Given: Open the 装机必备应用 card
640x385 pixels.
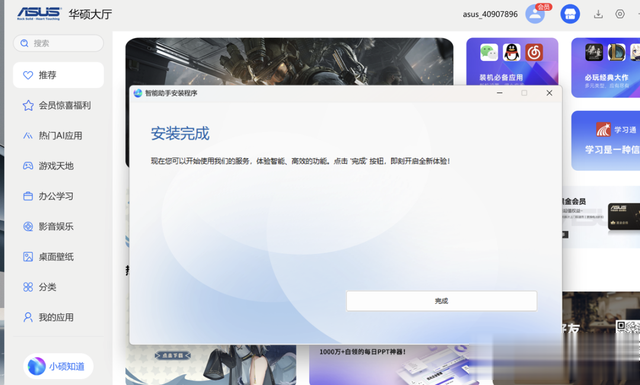Looking at the screenshot, I should [512, 62].
